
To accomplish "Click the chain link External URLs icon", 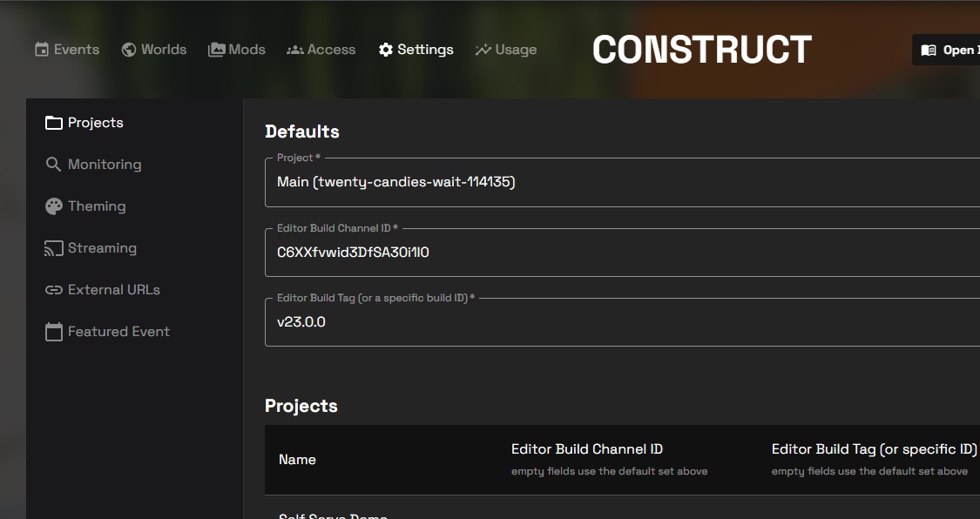I will (x=54, y=290).
